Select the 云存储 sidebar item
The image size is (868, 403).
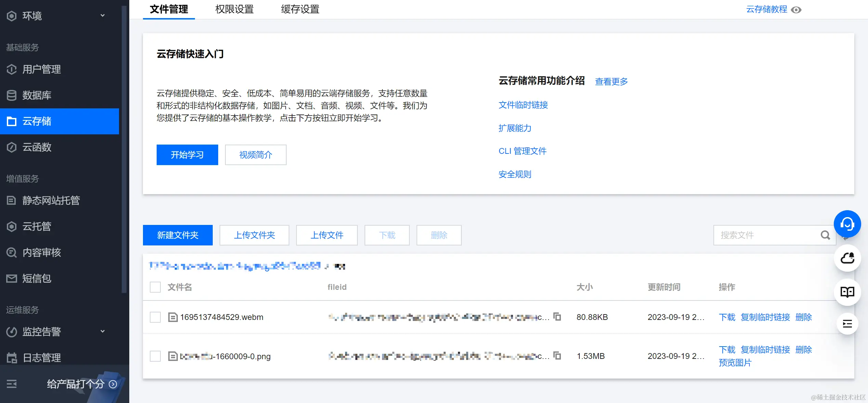tap(60, 121)
